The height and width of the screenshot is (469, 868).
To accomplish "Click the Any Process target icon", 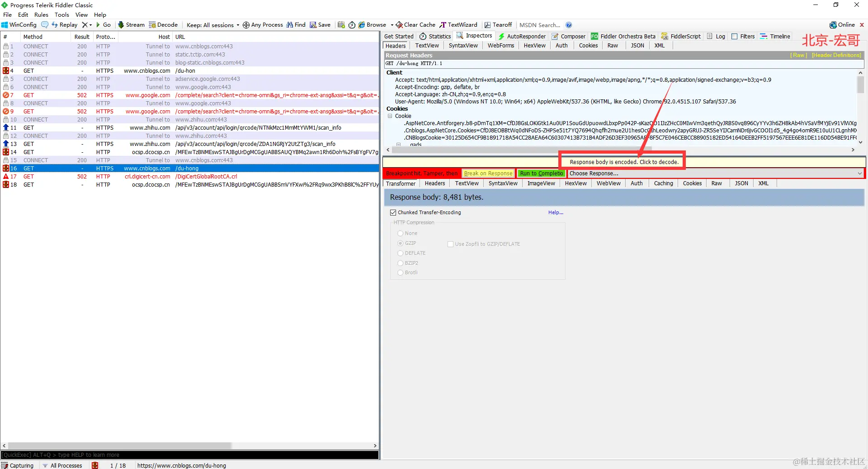I will pos(246,25).
